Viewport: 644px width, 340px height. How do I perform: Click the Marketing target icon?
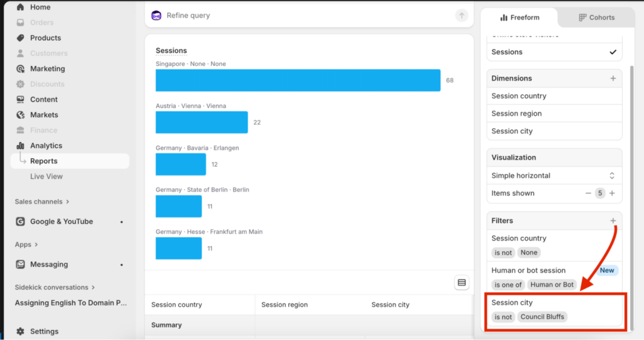[20, 69]
